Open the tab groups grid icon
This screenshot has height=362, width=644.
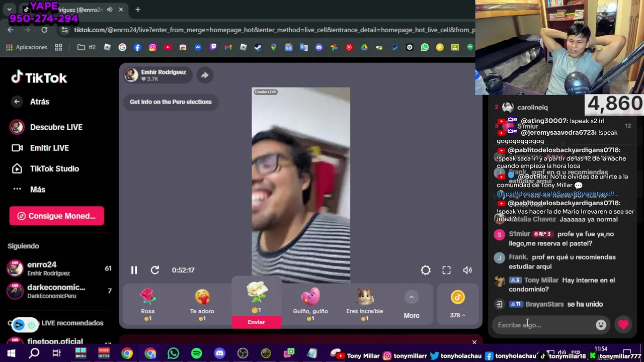tap(58, 47)
